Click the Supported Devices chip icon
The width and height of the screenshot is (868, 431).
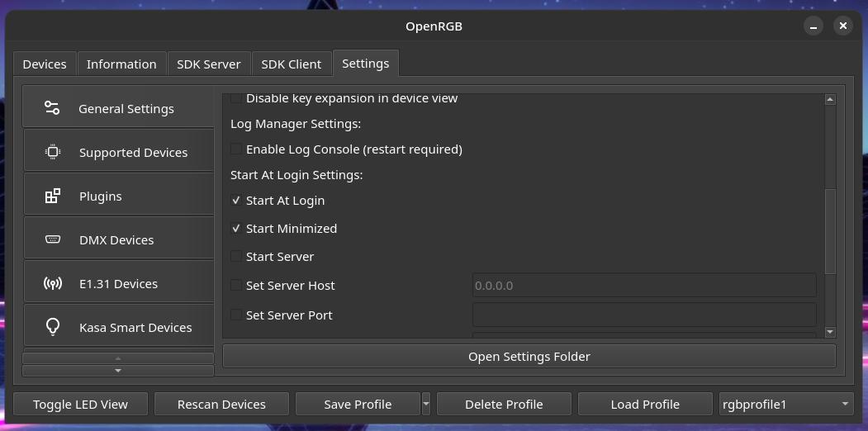[53, 152]
